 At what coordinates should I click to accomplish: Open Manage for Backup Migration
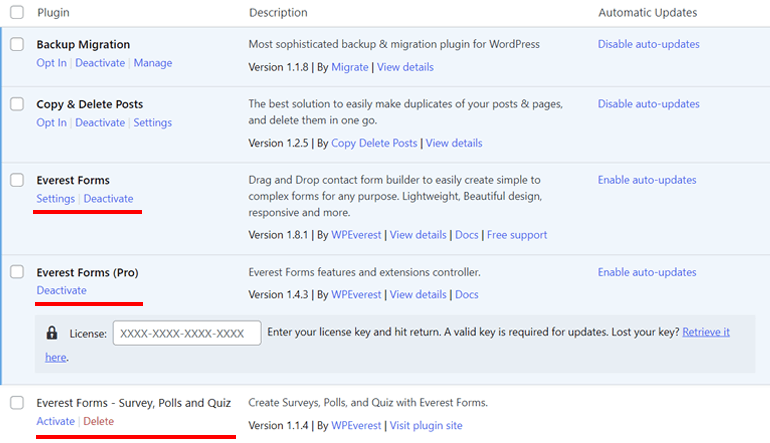153,63
